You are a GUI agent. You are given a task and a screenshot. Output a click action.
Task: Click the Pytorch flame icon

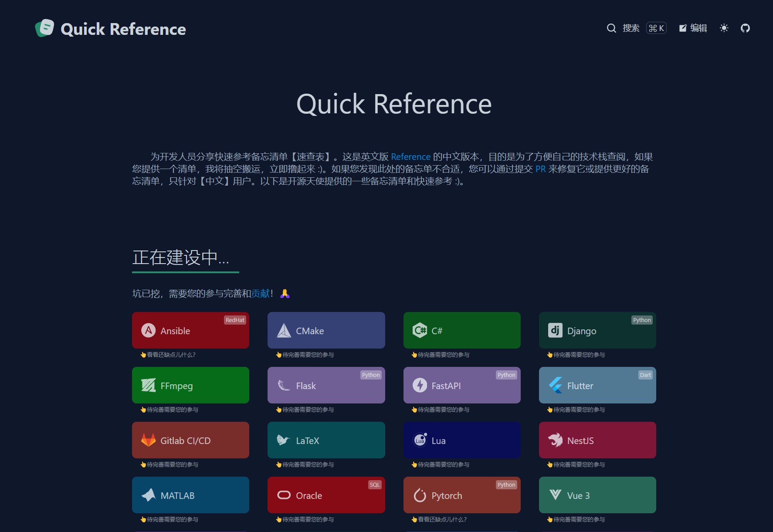(420, 495)
